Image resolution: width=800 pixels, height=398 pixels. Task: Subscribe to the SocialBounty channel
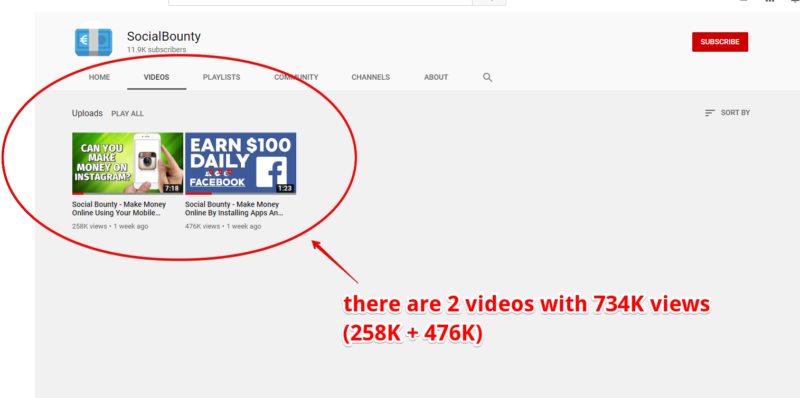coord(720,42)
